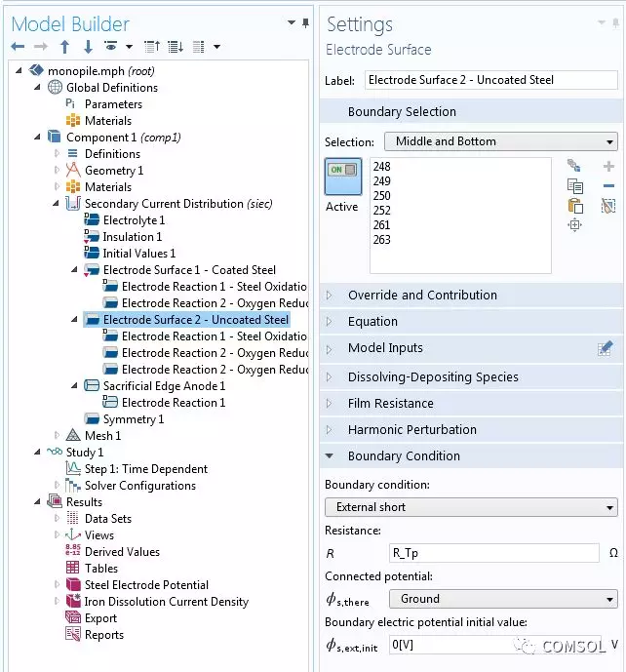Open the Selection dropdown showing Middle and Bottom

click(x=501, y=141)
